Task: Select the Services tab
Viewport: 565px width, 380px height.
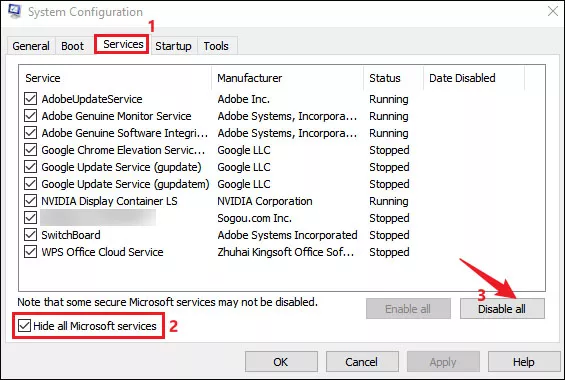Action: [123, 44]
